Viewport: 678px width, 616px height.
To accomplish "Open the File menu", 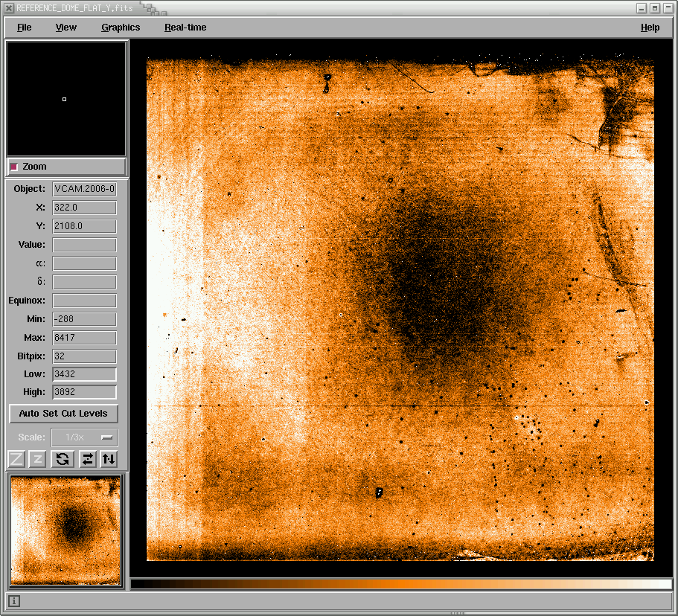I will coord(25,28).
